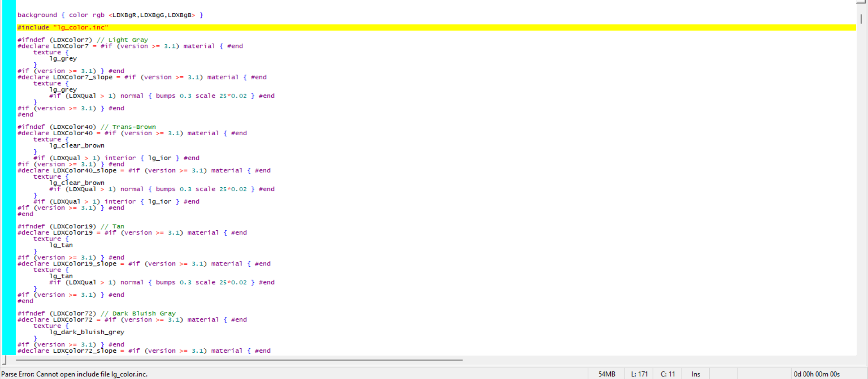The image size is (868, 379).
Task: Click the highlighted #include "lg_color.inc" line
Action: [63, 28]
